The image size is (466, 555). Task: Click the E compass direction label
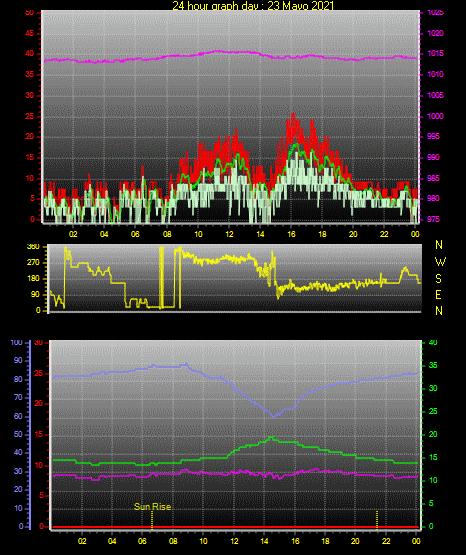coord(438,295)
